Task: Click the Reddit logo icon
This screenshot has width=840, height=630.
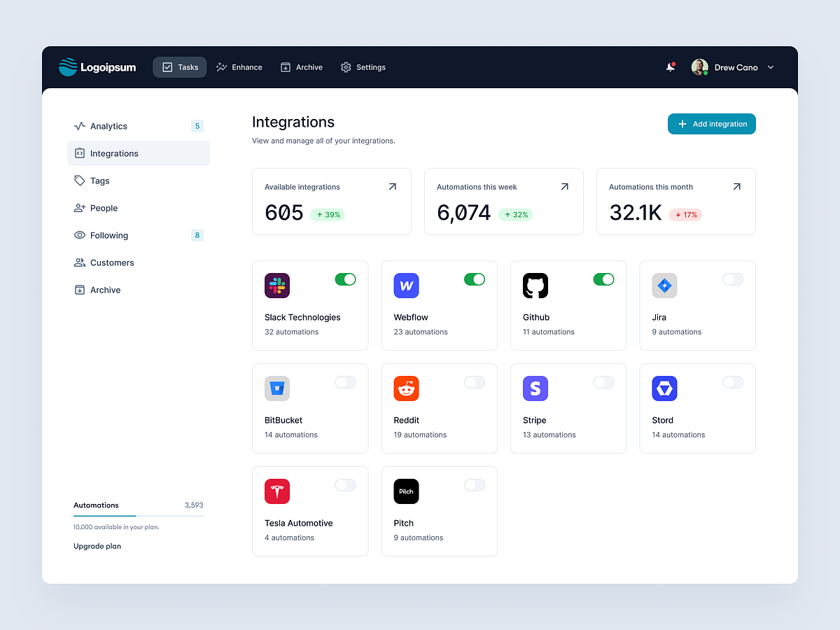Action: click(406, 388)
